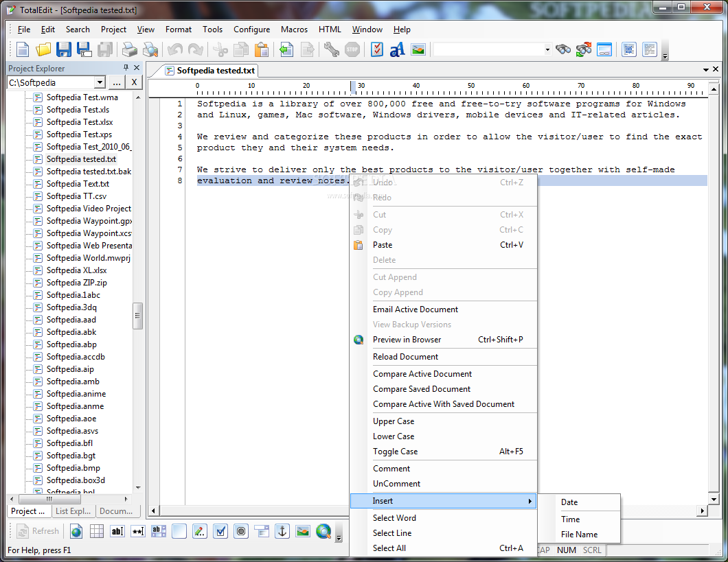728x562 pixels.
Task: Save the document with the floppy icon
Action: pyautogui.click(x=64, y=49)
